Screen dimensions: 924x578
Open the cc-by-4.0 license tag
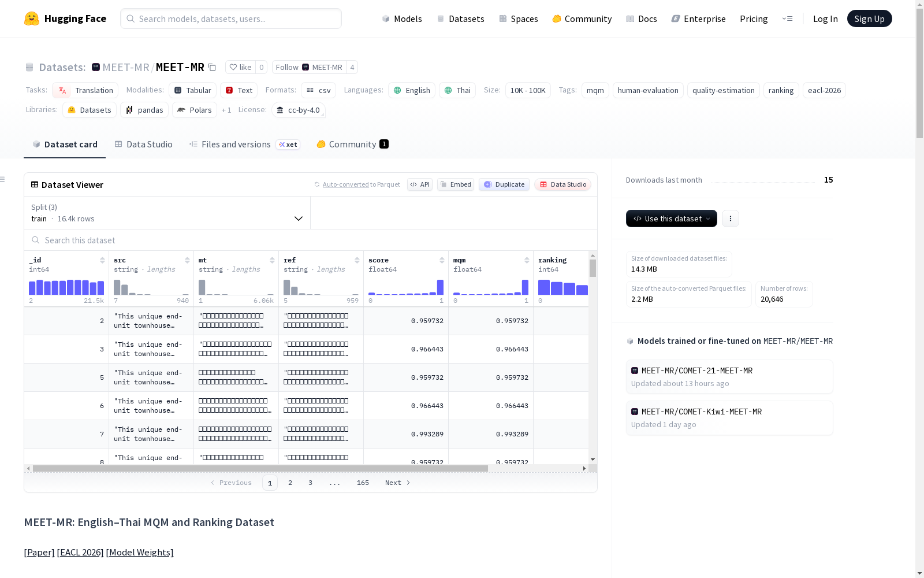pos(299,110)
